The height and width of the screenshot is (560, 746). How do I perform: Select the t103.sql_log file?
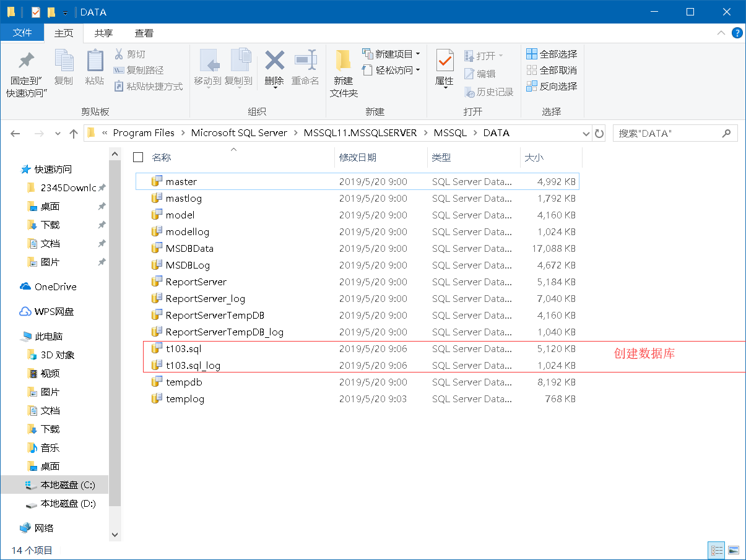pyautogui.click(x=357, y=365)
